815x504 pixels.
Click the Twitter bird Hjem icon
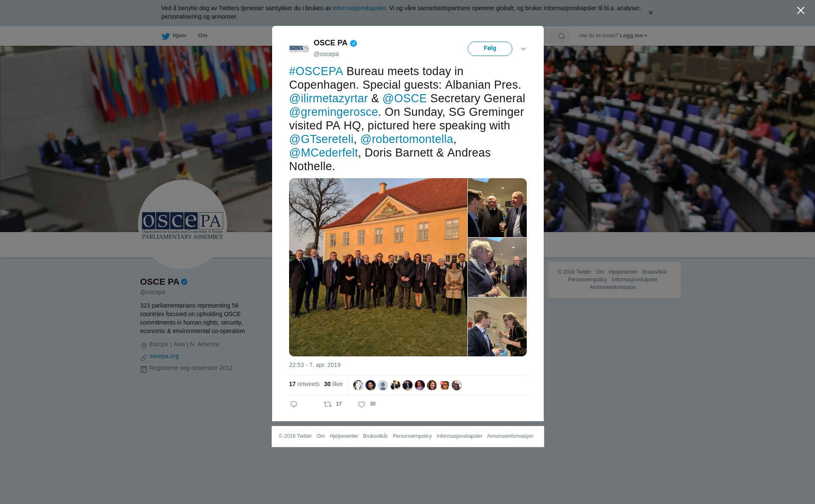(x=166, y=36)
